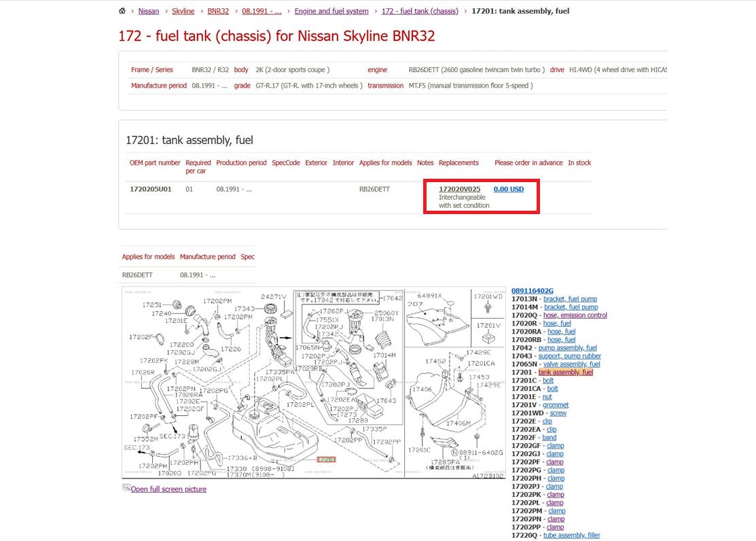This screenshot has height=541, width=756.
Task: Open 17020Q hose, emission control link
Action: tap(575, 315)
